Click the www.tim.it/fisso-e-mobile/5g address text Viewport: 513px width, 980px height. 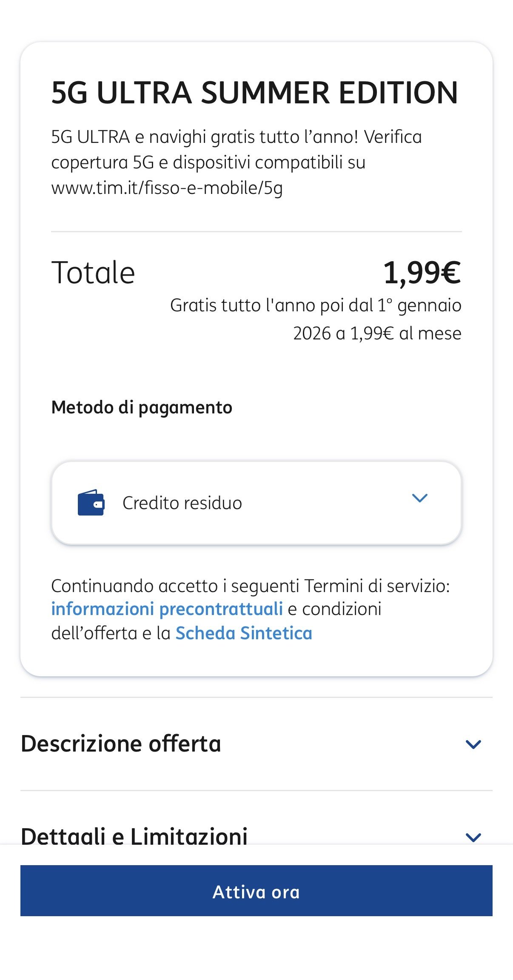click(167, 188)
